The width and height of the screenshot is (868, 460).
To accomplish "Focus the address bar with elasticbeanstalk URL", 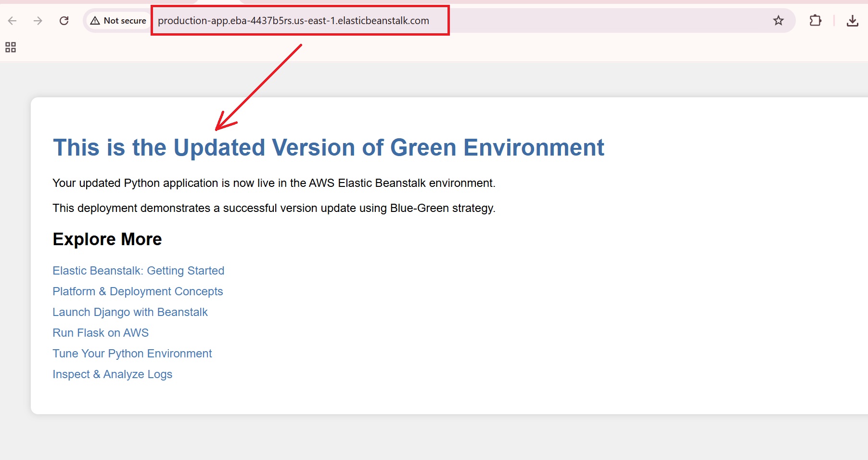I will pyautogui.click(x=294, y=21).
